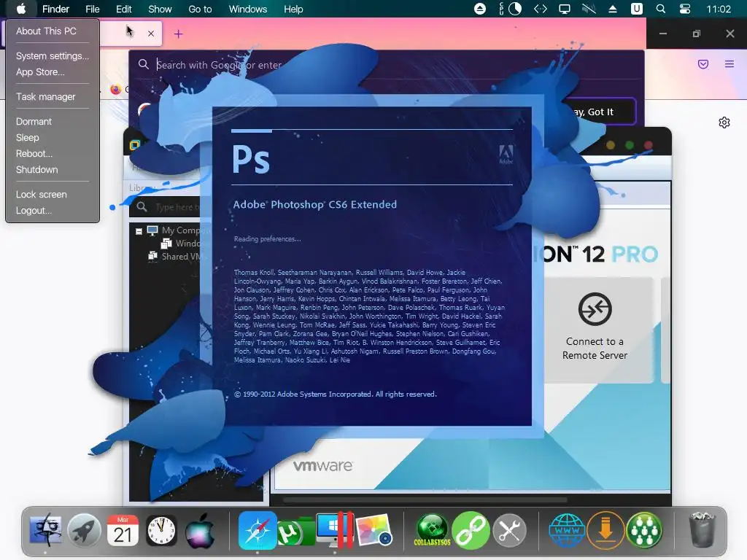This screenshot has height=560, width=747.
Task: Launch the rocket Launchpad dock icon
Action: tap(84, 530)
